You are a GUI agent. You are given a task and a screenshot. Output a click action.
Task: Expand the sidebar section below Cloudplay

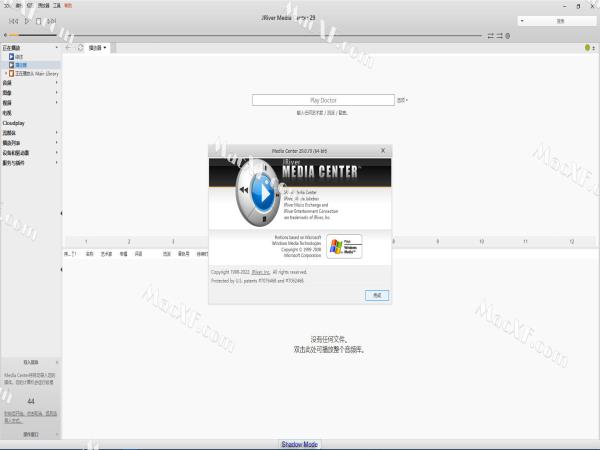click(x=57, y=132)
